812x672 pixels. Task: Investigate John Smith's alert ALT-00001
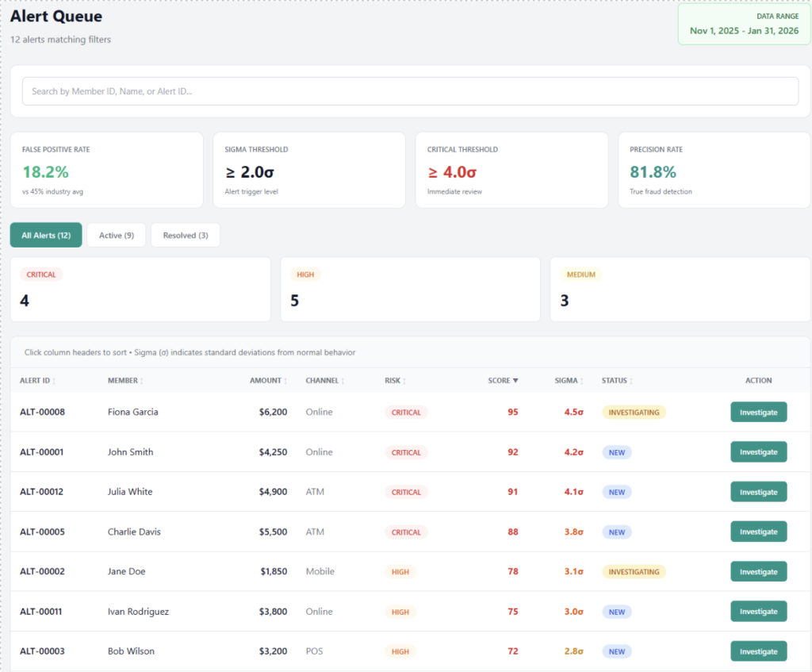point(759,451)
